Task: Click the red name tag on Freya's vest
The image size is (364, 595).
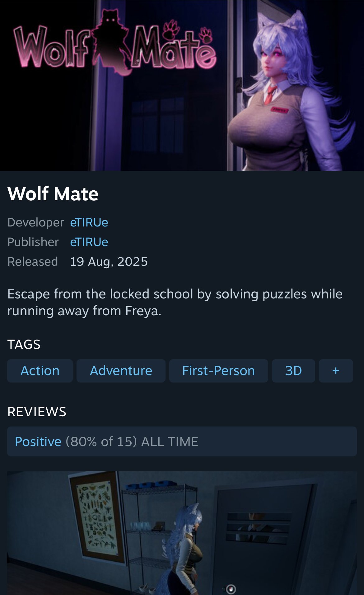Action: coord(280,110)
